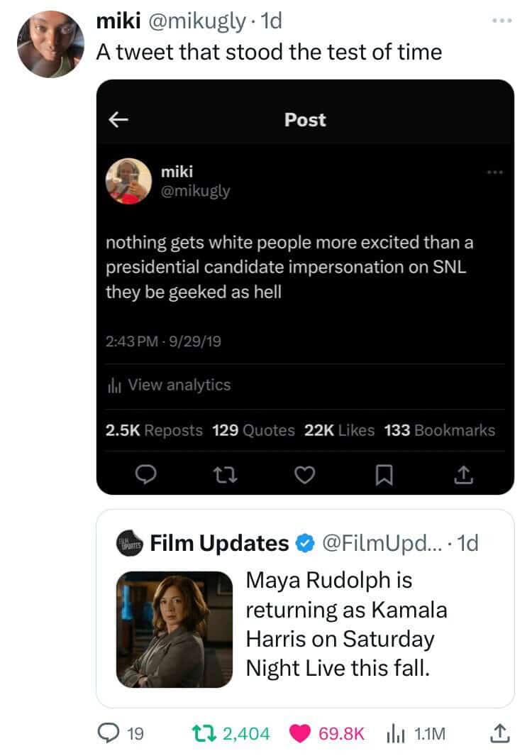Click the share icon in embedded post

click(x=464, y=475)
